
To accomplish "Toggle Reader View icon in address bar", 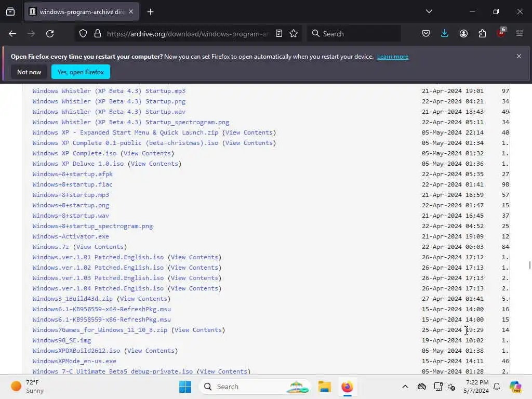I will [x=279, y=34].
